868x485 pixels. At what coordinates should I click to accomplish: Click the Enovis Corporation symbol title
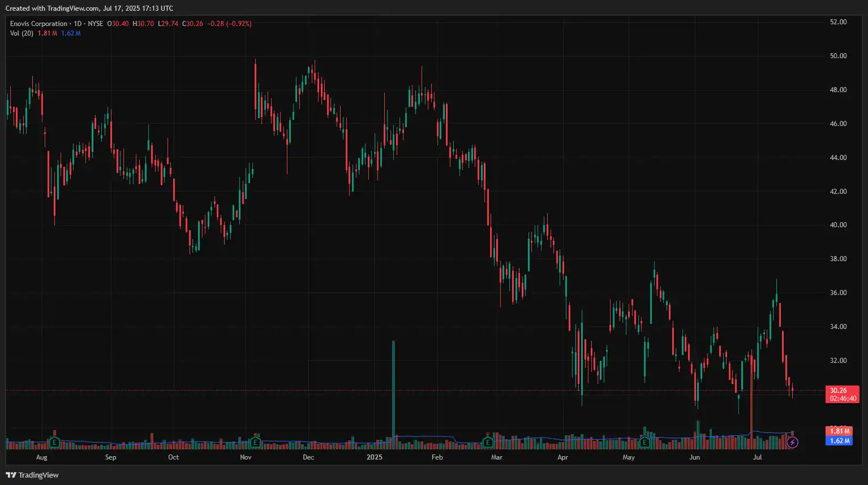pos(38,24)
